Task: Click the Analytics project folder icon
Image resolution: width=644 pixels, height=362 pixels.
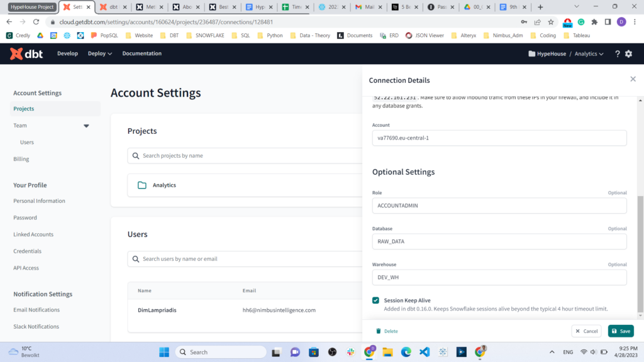Action: 140,185
